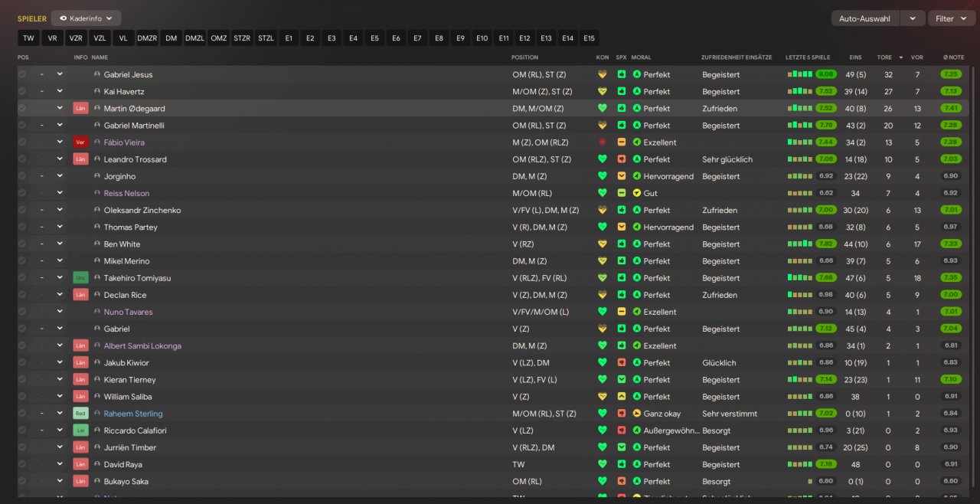Open position dropdown arrow for Thomas Partey
This screenshot has height=504, width=980.
[x=60, y=227]
